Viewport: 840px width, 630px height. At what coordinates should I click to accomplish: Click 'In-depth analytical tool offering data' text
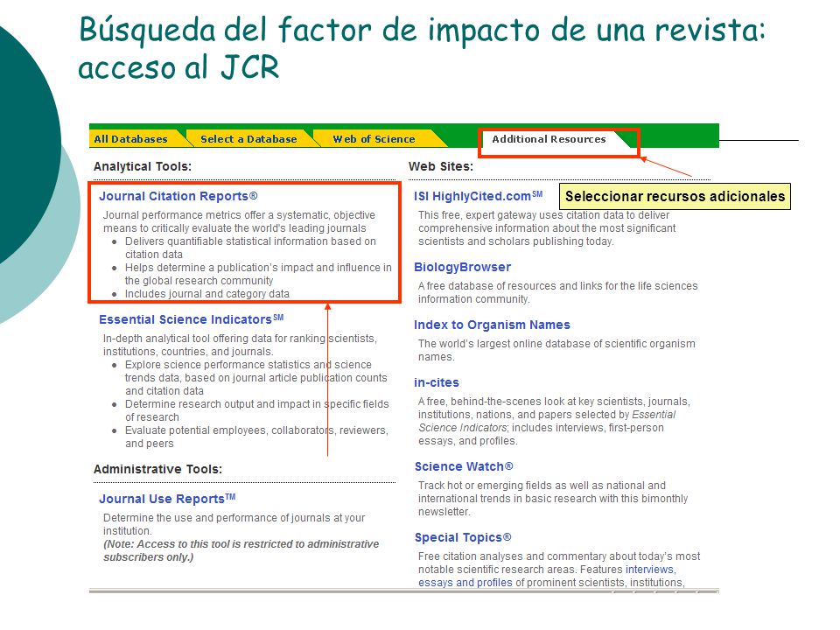coord(240,345)
